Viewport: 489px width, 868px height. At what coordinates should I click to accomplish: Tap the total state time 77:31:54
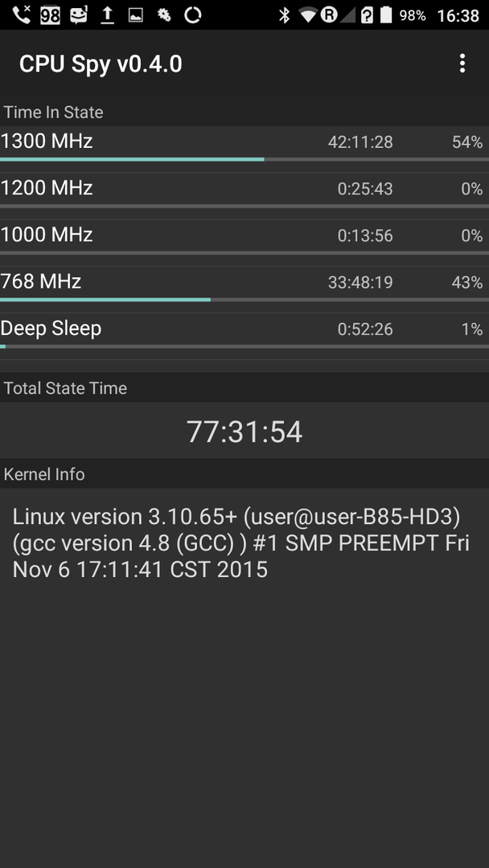pyautogui.click(x=244, y=432)
